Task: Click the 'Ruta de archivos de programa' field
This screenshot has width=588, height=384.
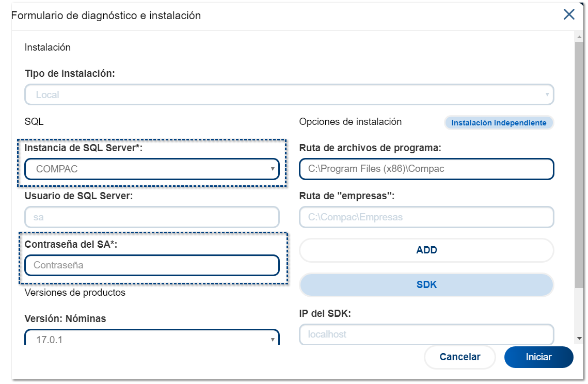Action: tap(426, 169)
